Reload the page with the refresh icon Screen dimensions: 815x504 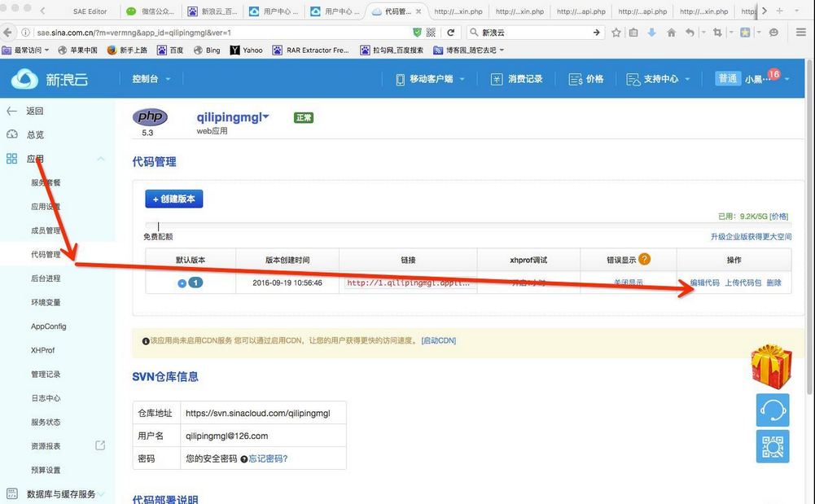pos(450,33)
